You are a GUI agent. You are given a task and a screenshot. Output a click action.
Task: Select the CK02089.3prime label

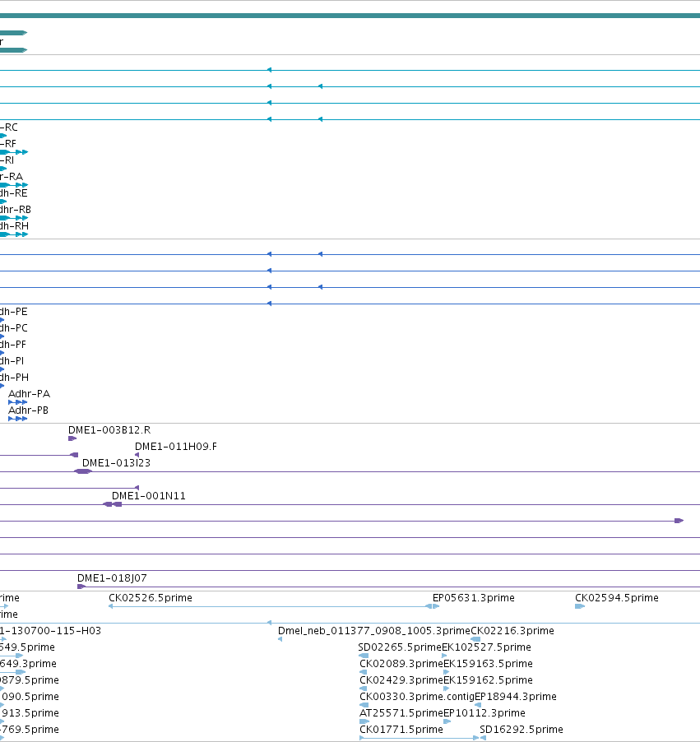coord(401,664)
